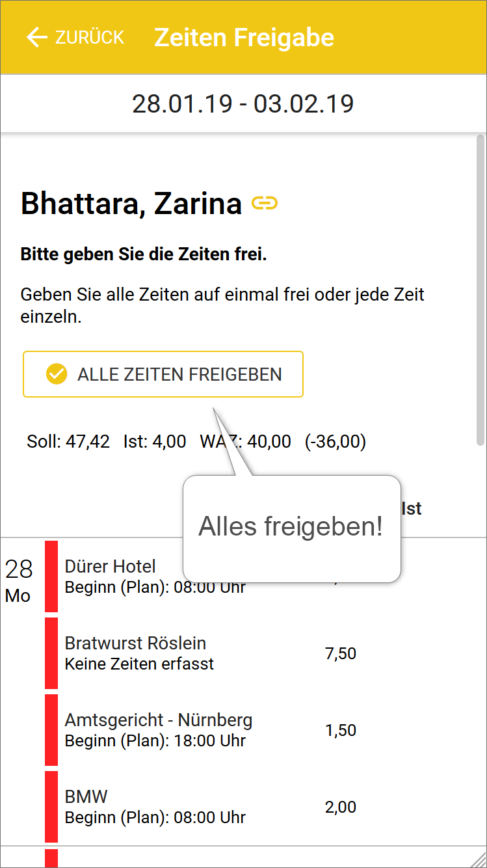Screen dimensions: 487x868
Task: Click the checkmark circle icon on the release button
Action: click(57, 374)
